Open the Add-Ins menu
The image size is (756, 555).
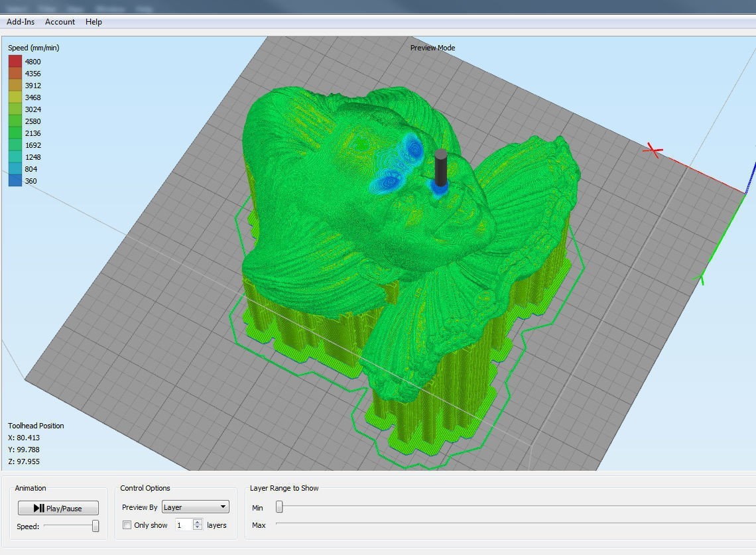click(21, 22)
